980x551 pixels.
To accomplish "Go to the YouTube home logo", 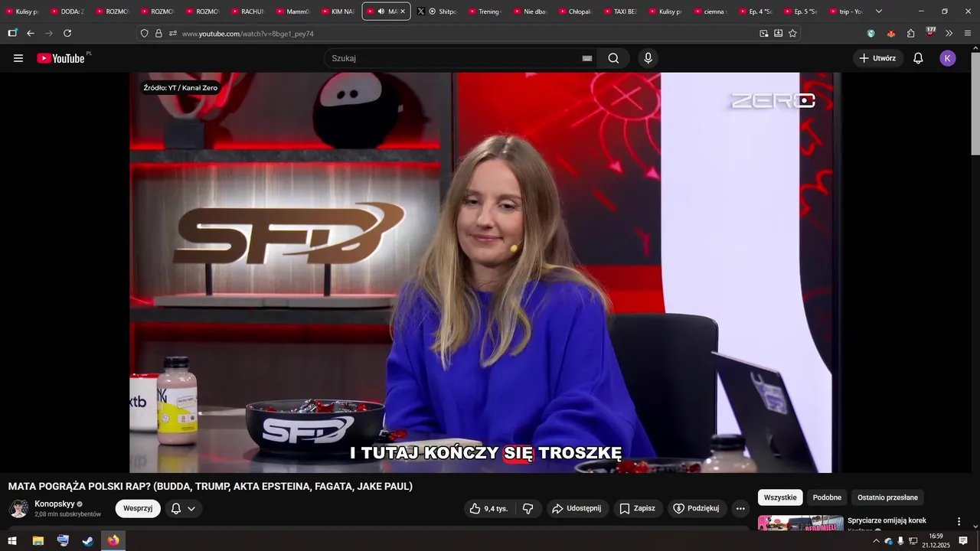I will (61, 58).
